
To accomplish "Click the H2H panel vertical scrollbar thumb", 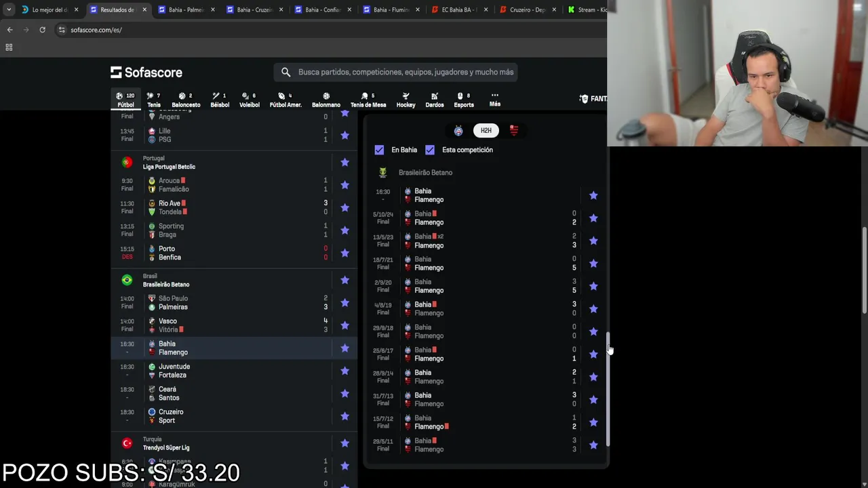I will click(x=608, y=389).
